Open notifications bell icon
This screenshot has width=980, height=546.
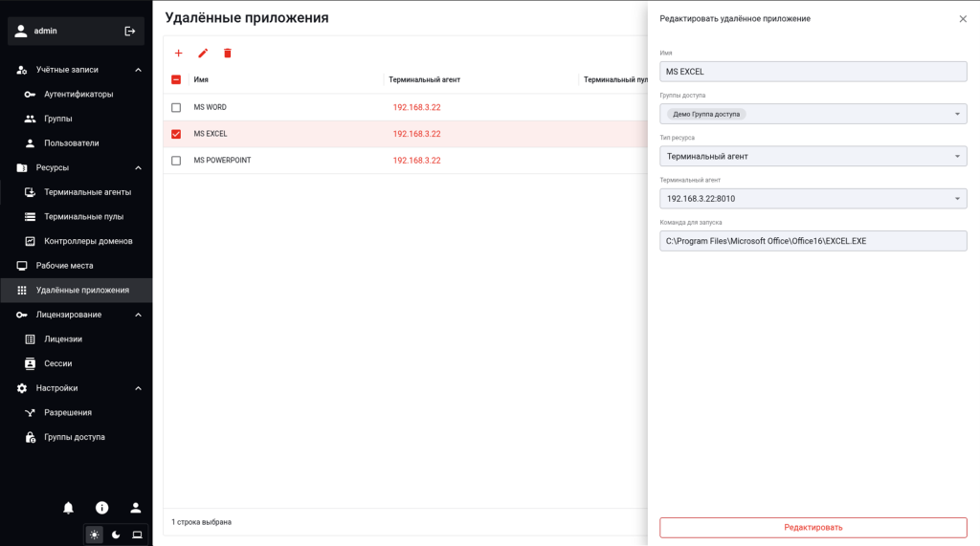68,508
